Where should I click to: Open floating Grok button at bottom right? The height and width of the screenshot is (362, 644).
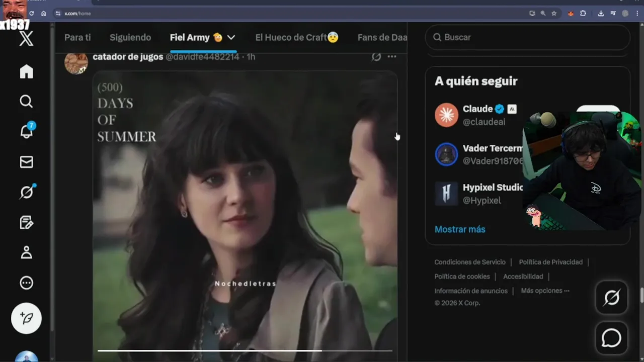coord(612,298)
